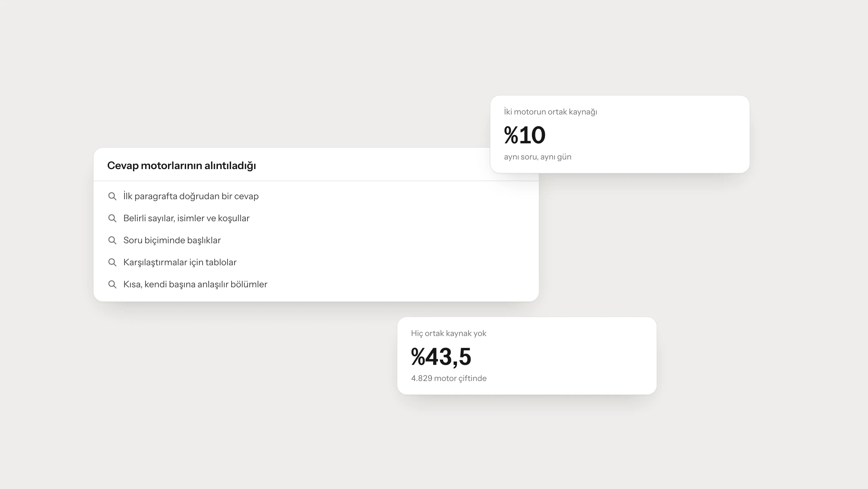This screenshot has width=868, height=489.
Task: Click the "Hiç ortak kaynak yok" label
Action: [449, 333]
